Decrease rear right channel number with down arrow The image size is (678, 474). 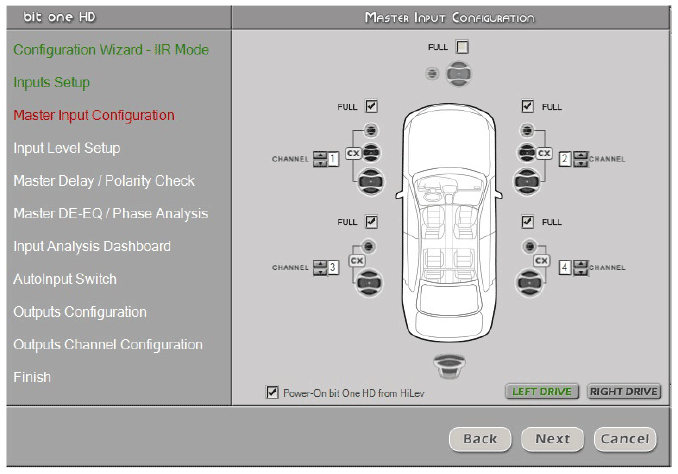(x=581, y=272)
